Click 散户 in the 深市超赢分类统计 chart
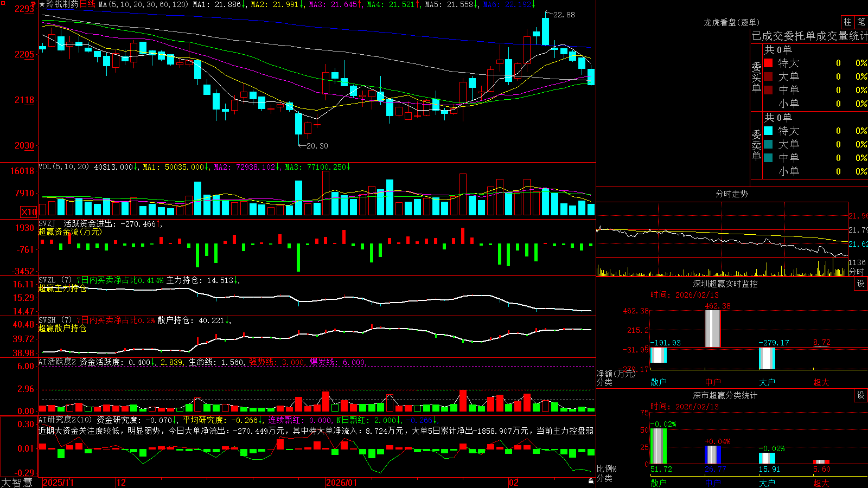Screen dimensions: 868x488 pos(659,483)
